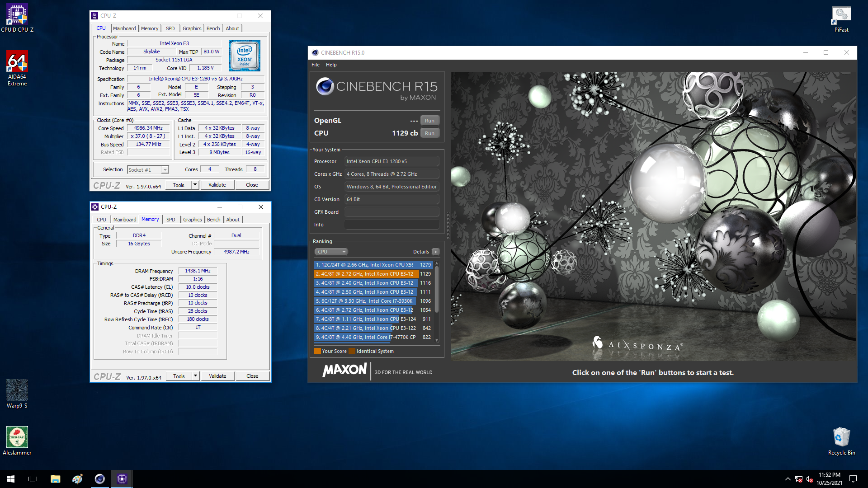
Task: Expand ranking Details arrow button
Action: (435, 252)
